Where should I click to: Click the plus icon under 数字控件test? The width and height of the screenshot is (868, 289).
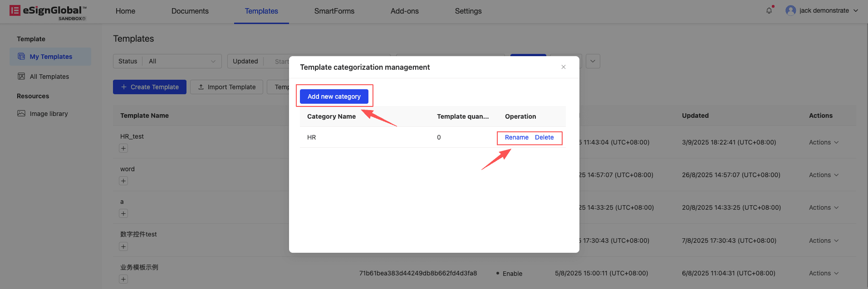[x=123, y=246]
